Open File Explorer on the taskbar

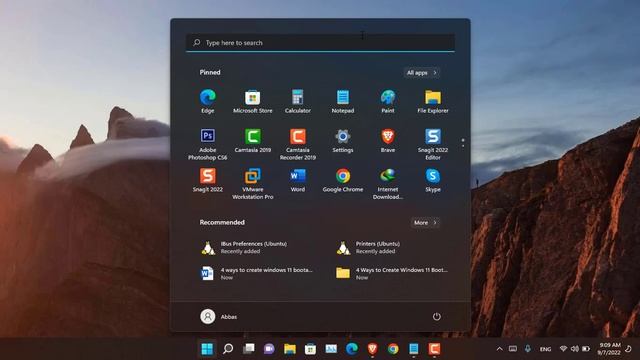(x=290, y=349)
